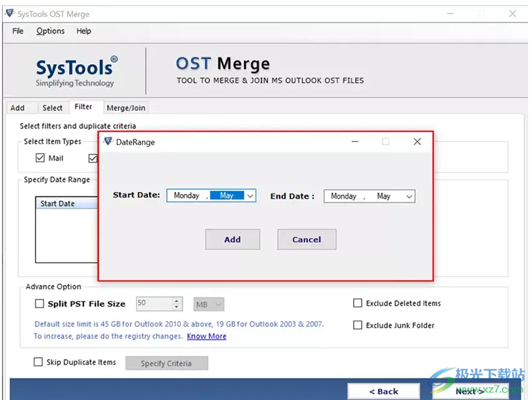Close the DateRange dialog window
Screen dimensions: 532x400
pyautogui.click(x=417, y=141)
